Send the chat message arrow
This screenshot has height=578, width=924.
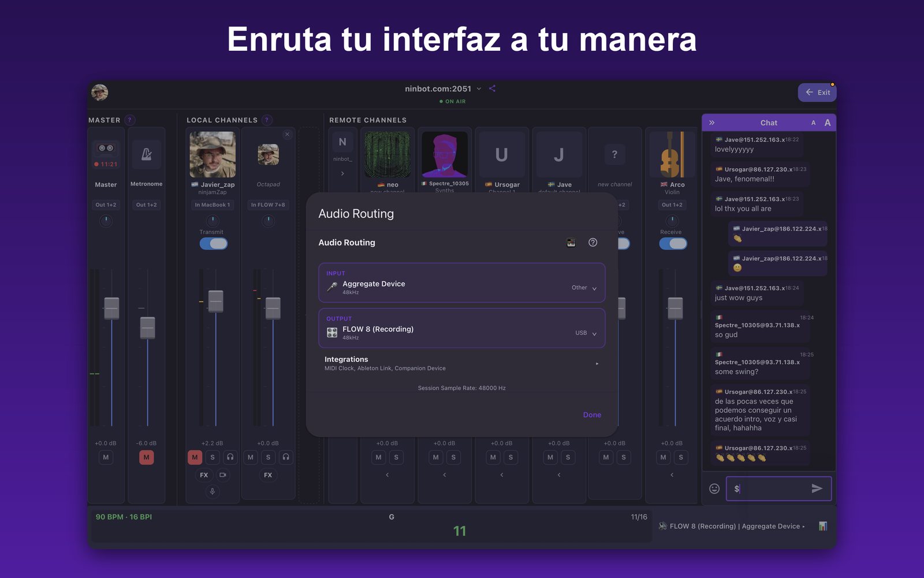point(817,488)
